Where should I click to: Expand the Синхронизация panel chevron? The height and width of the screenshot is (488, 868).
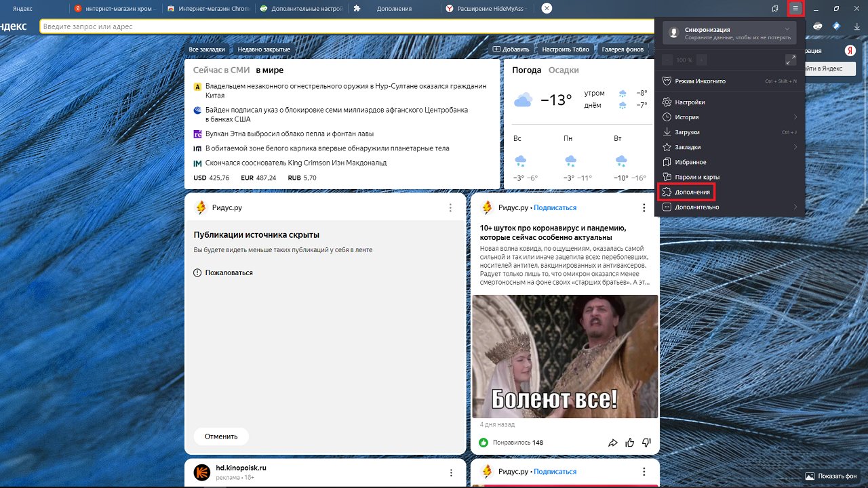[787, 29]
